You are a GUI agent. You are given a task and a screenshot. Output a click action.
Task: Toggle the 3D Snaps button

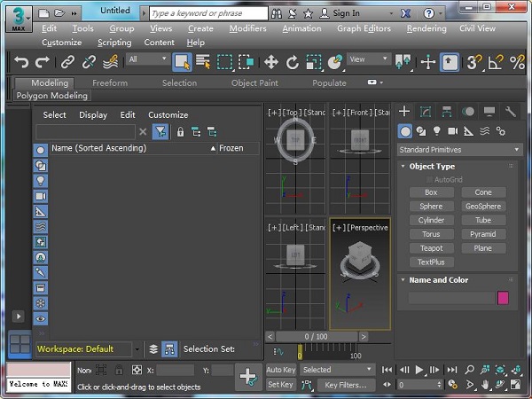click(474, 62)
